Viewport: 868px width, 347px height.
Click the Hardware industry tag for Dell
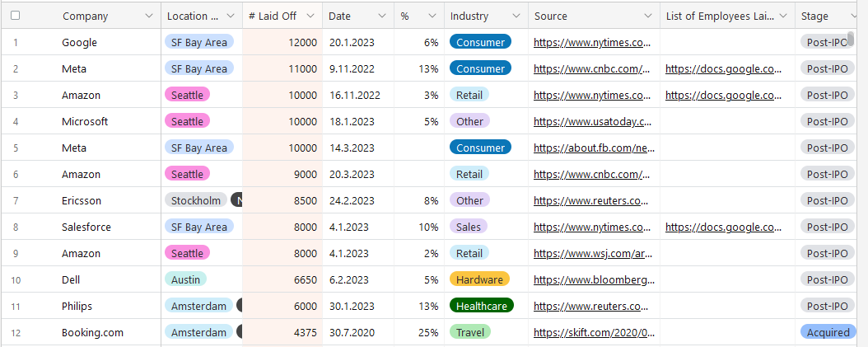[479, 280]
